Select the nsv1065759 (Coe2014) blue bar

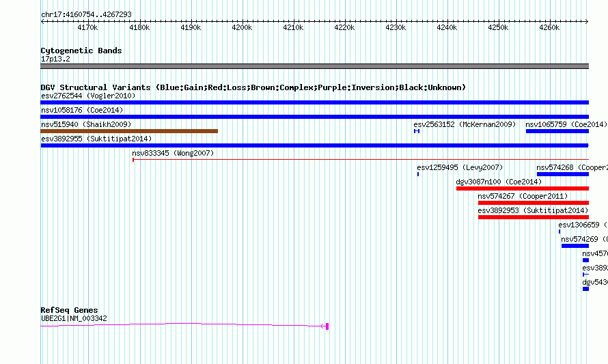click(x=557, y=131)
